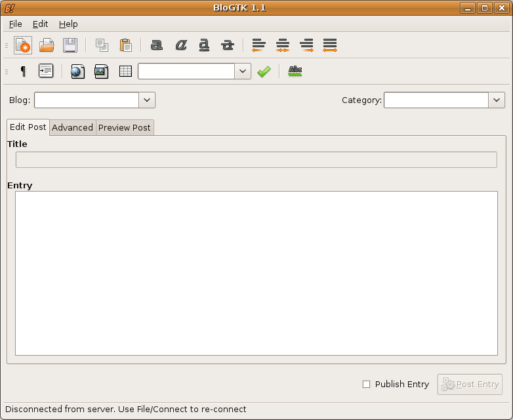Expand the custom tag combo box arrow
Viewport: 513px width, 420px height.
(243, 72)
